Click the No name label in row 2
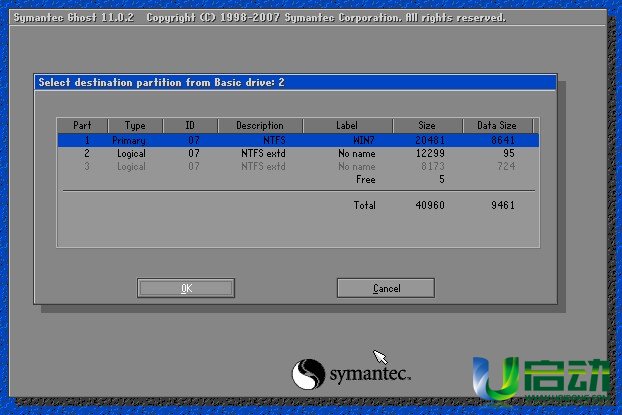Screen dimensions: 622x415 click(x=357, y=153)
